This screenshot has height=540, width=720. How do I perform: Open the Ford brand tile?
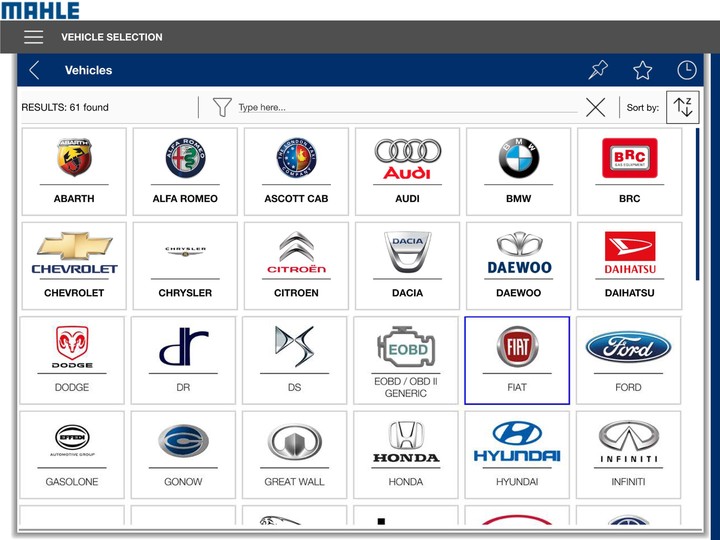pyautogui.click(x=628, y=360)
